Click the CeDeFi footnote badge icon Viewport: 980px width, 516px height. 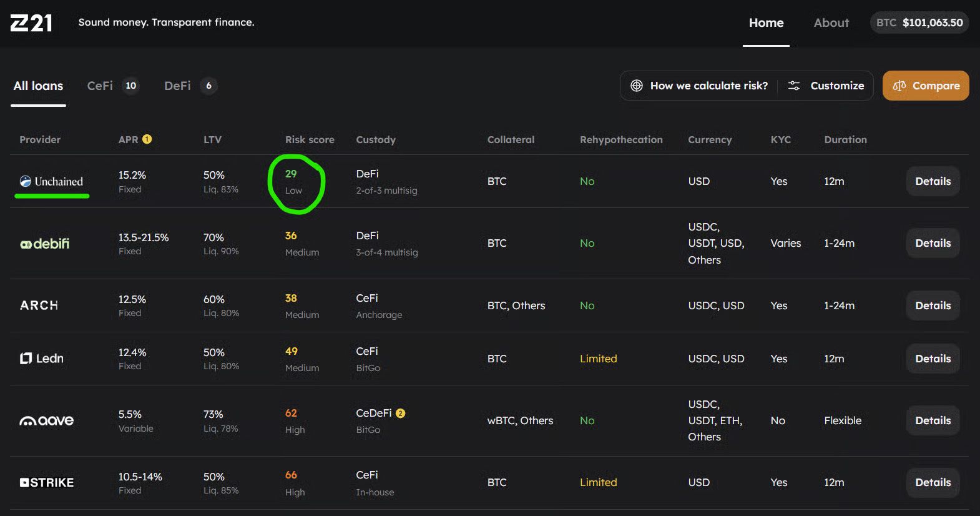tap(401, 413)
